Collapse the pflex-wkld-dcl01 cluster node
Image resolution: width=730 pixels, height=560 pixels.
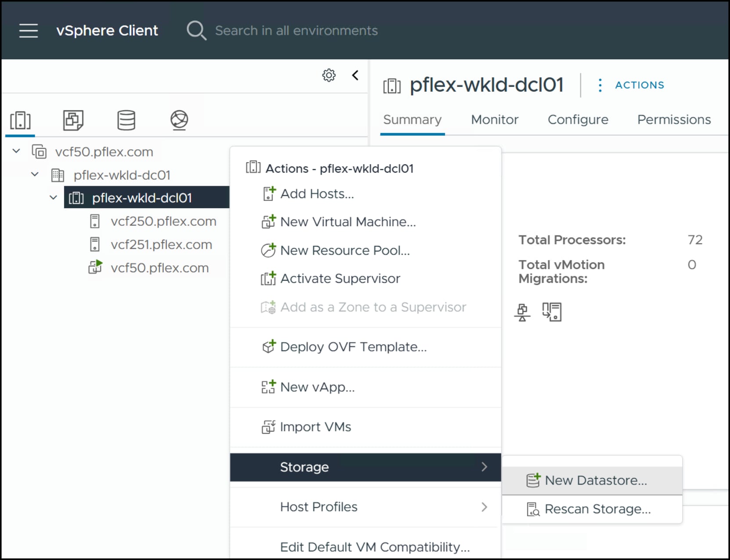[x=53, y=198]
